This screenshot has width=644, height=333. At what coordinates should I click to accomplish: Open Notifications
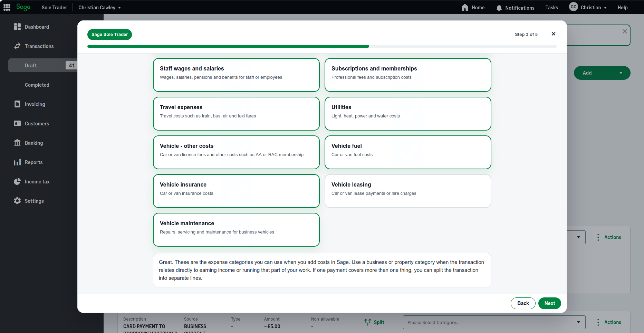click(x=515, y=7)
